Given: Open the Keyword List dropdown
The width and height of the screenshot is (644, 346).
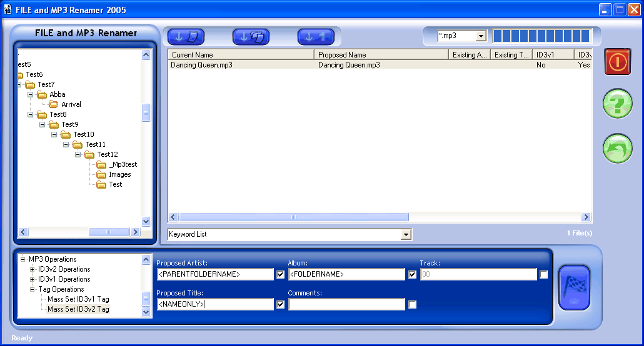Looking at the screenshot, I should pos(406,234).
